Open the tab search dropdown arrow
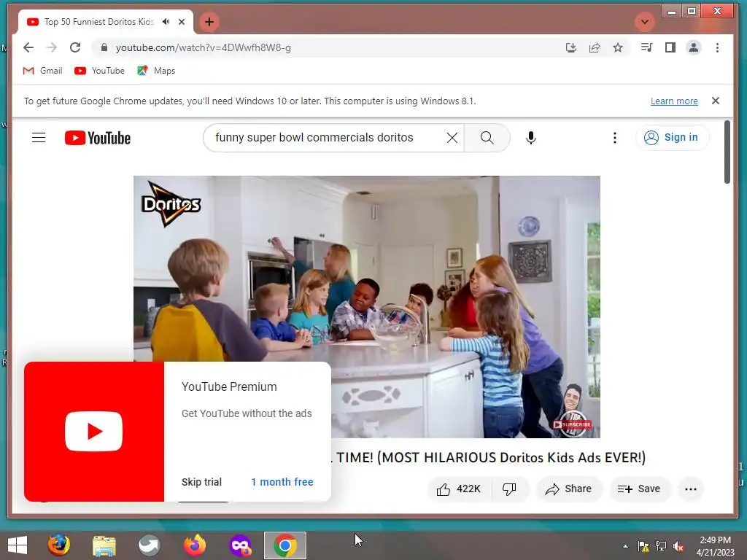This screenshot has height=560, width=747. pos(645,22)
